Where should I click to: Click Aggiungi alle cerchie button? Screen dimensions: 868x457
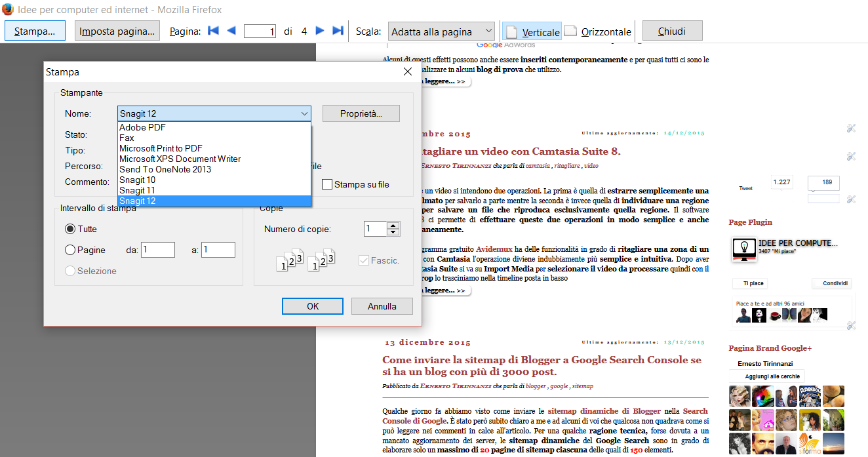767,376
